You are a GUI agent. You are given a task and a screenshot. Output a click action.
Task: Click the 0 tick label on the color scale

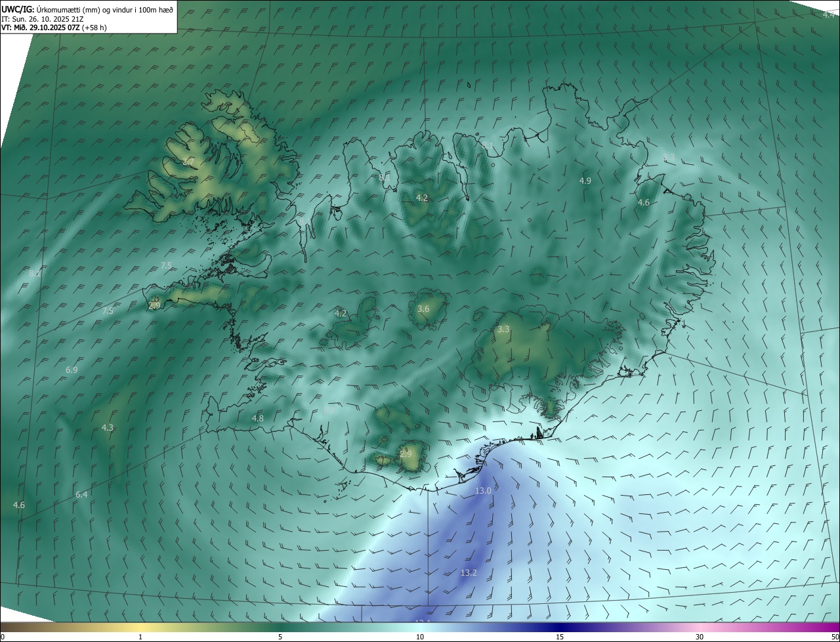point(3,637)
